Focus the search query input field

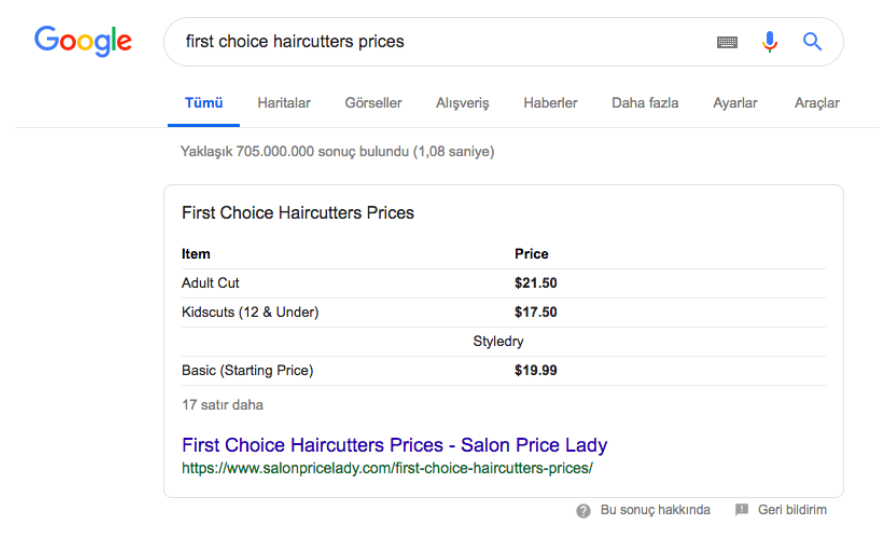440,42
